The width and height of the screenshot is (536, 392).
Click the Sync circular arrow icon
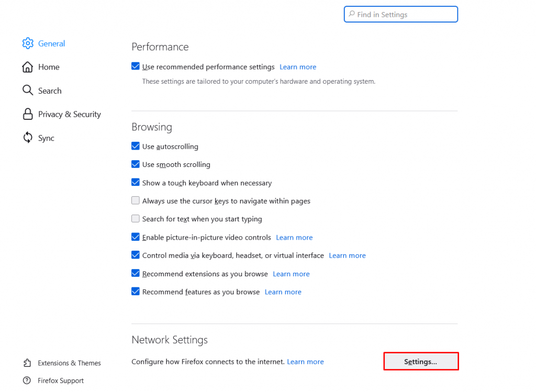[28, 138]
